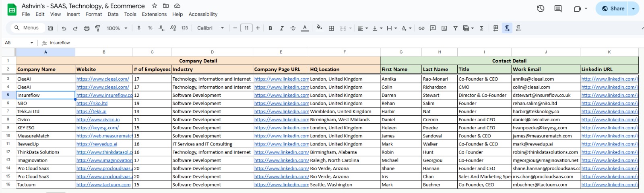Toggle left-to-right cell direction
This screenshot has height=193, width=644.
[507, 28]
